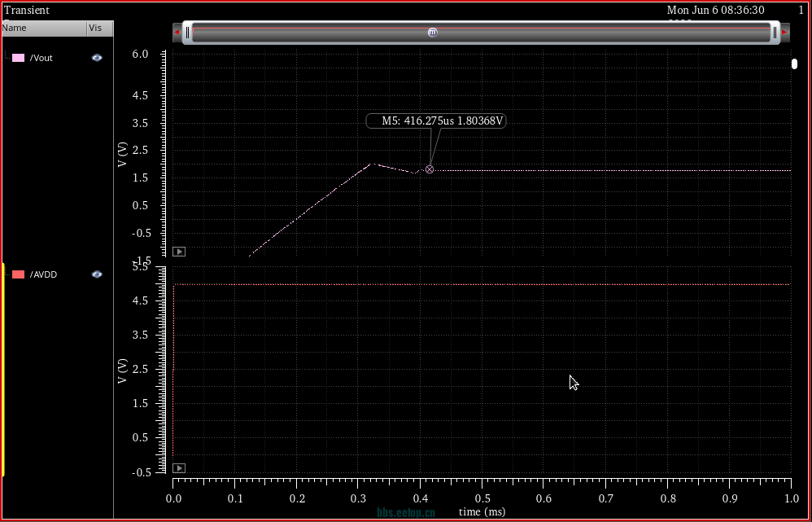Click the left handle of zoom slider
812x522 pixels.
[x=187, y=33]
